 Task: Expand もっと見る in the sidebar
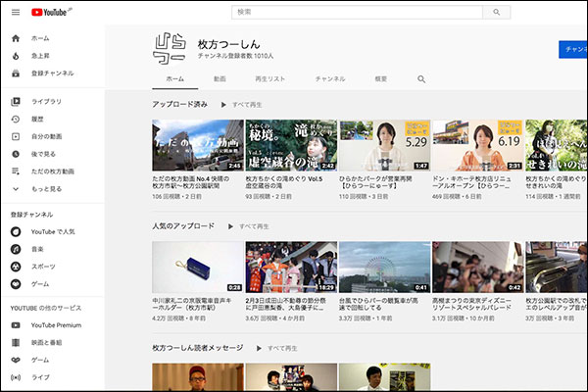tap(46, 188)
